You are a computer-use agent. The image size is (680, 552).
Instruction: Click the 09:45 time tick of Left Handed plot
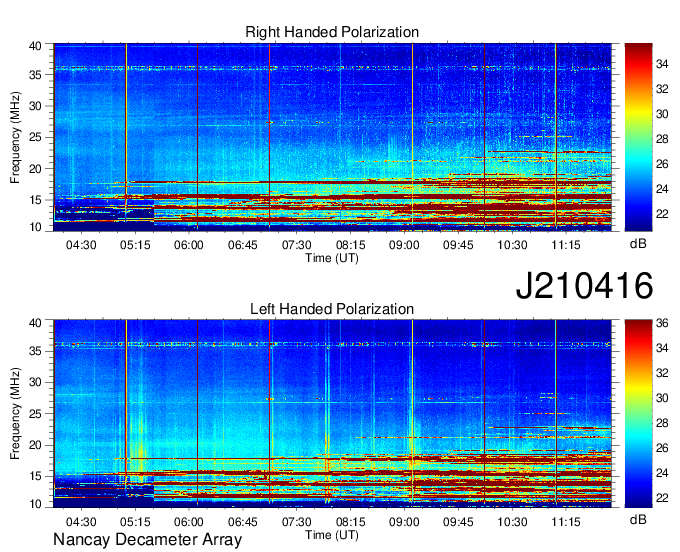pos(458,522)
